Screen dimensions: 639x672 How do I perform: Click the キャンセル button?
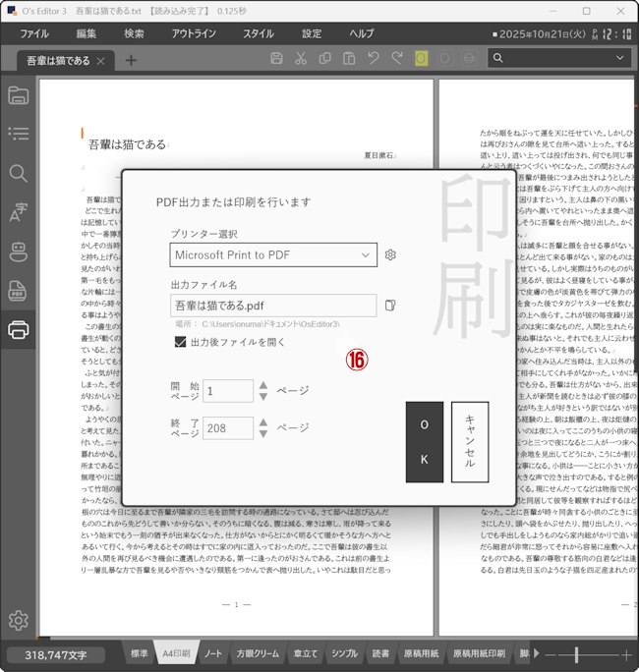pos(470,441)
